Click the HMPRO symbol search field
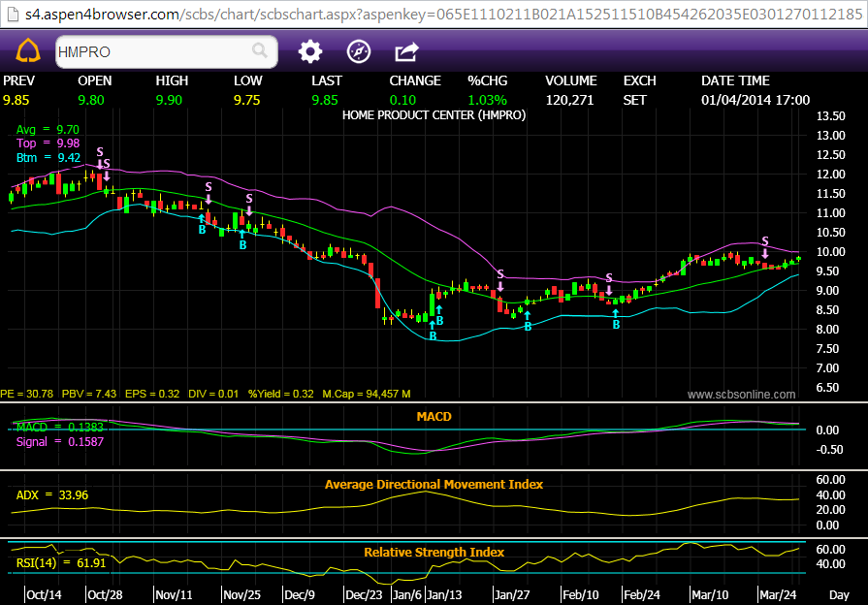Image resolution: width=868 pixels, height=605 pixels. [x=150, y=51]
